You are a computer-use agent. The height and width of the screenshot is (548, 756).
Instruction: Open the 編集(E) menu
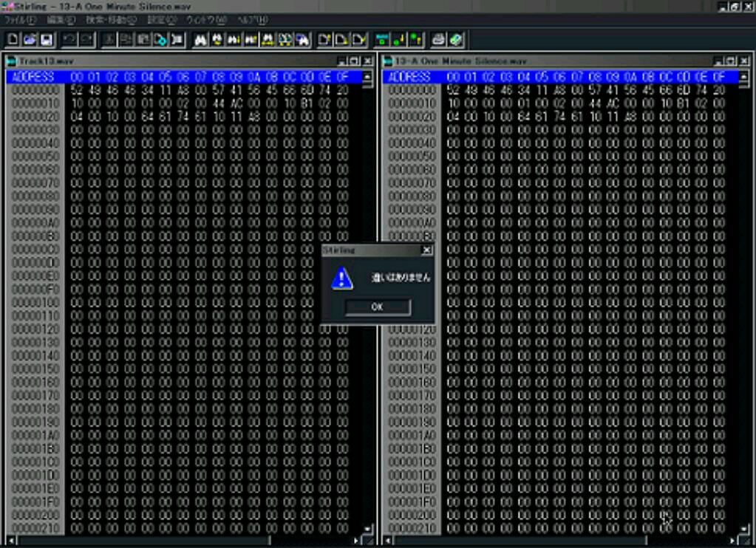pos(61,20)
